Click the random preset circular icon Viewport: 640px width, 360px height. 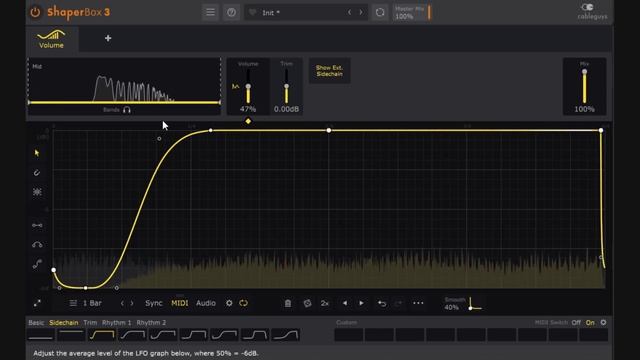pos(380,12)
